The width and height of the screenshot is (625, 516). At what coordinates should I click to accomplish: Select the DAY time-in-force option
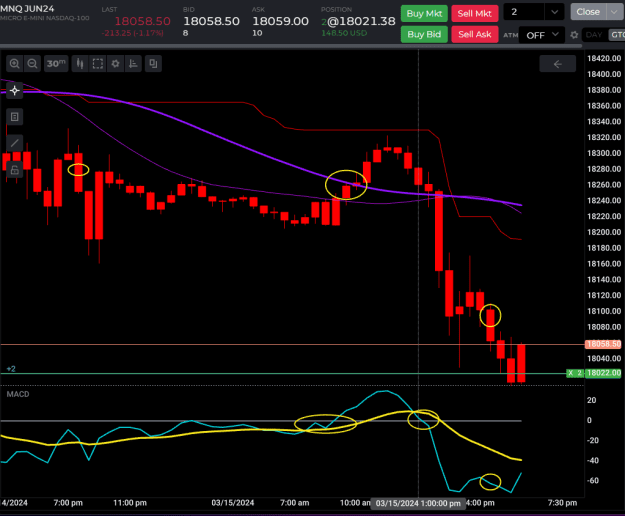click(x=594, y=35)
